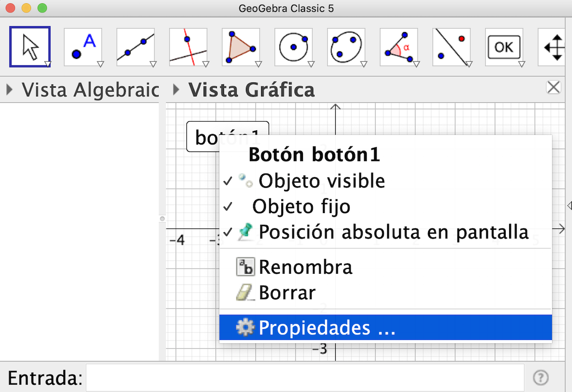Viewport: 572px width, 392px height.
Task: Toggle Posición absoluta en pantalla
Action: (385, 232)
